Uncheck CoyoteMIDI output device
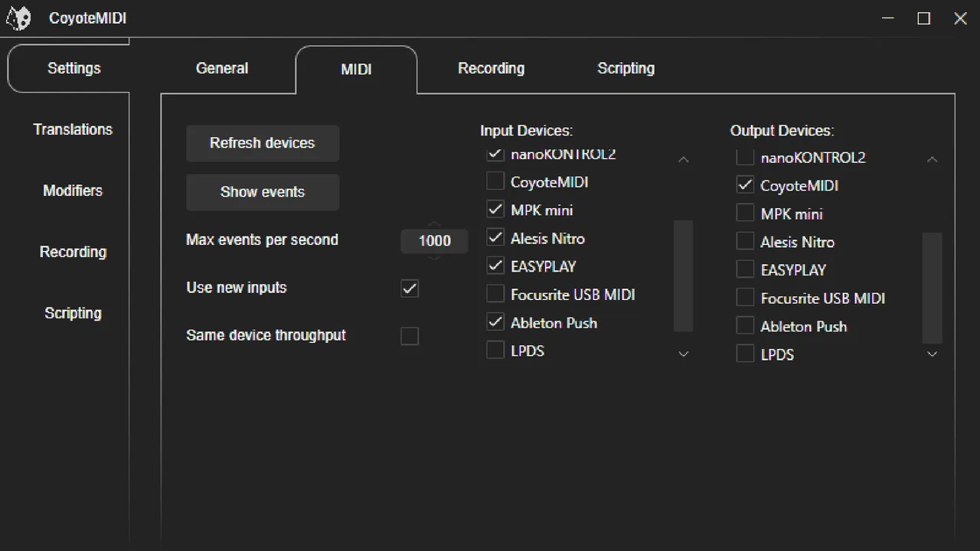980x551 pixels. 745,185
